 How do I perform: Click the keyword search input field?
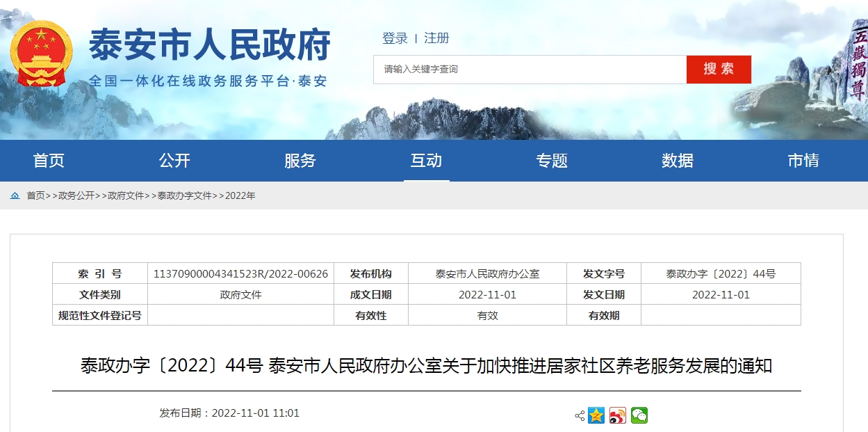point(528,70)
